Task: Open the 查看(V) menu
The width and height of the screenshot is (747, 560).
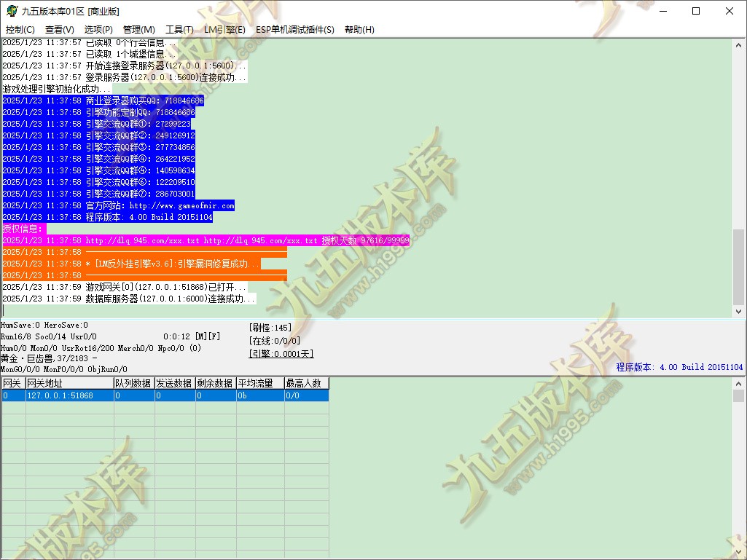Action: (x=60, y=30)
